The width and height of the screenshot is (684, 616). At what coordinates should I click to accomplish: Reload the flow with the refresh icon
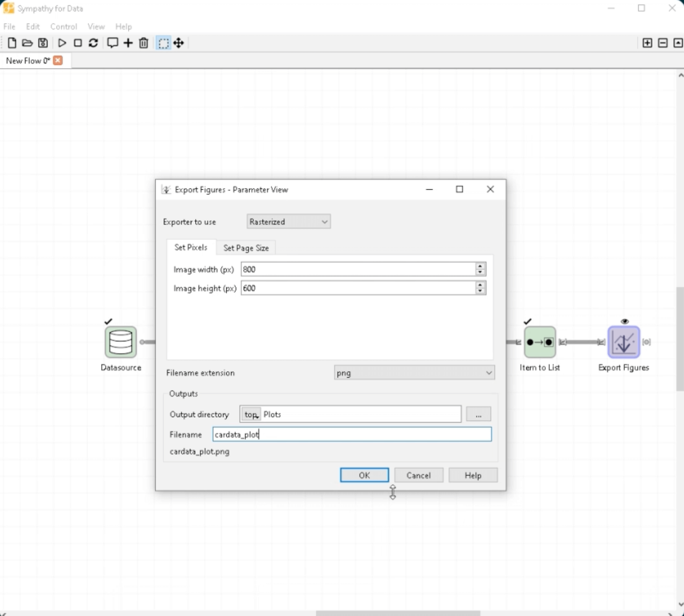(93, 43)
